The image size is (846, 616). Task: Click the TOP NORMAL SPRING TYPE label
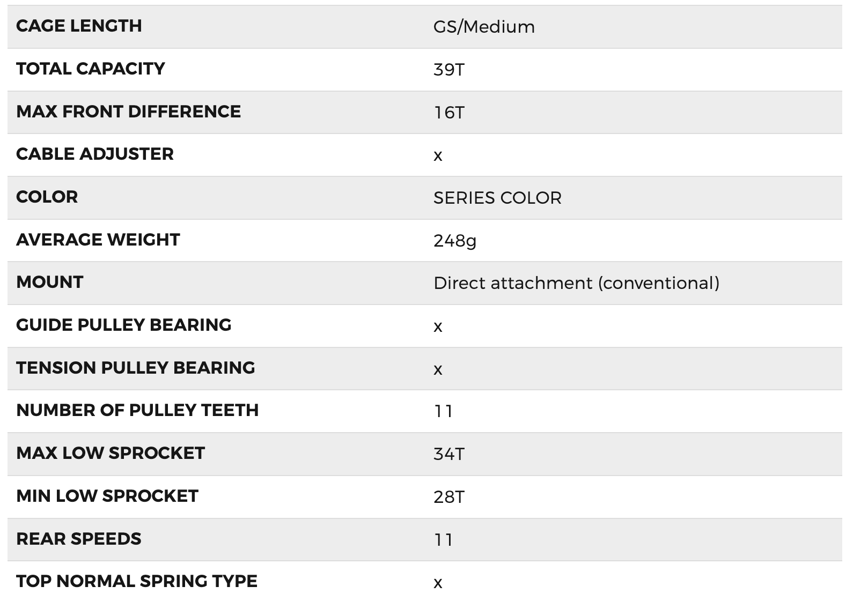[137, 581]
